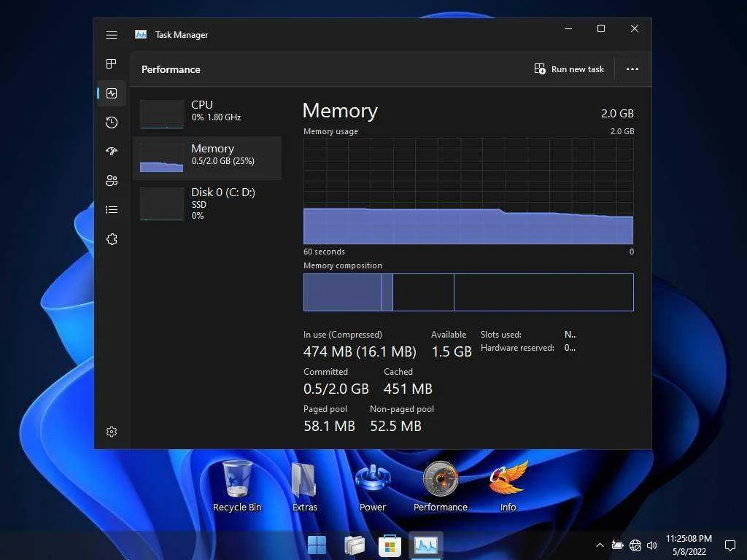Click the Memory mini graph thumbnail
The height and width of the screenshot is (560, 747).
(x=162, y=157)
